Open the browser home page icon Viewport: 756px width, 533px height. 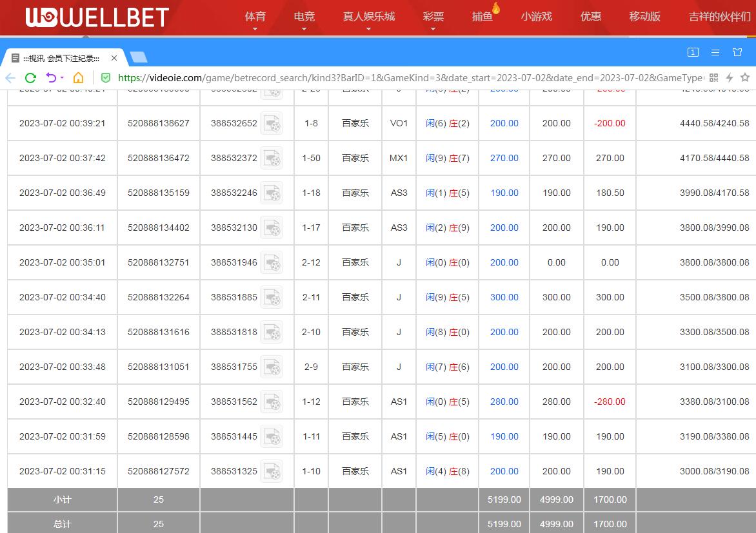pyautogui.click(x=78, y=78)
